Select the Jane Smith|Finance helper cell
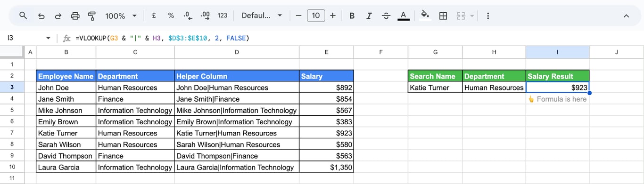Image resolution: width=644 pixels, height=184 pixels. (x=237, y=99)
